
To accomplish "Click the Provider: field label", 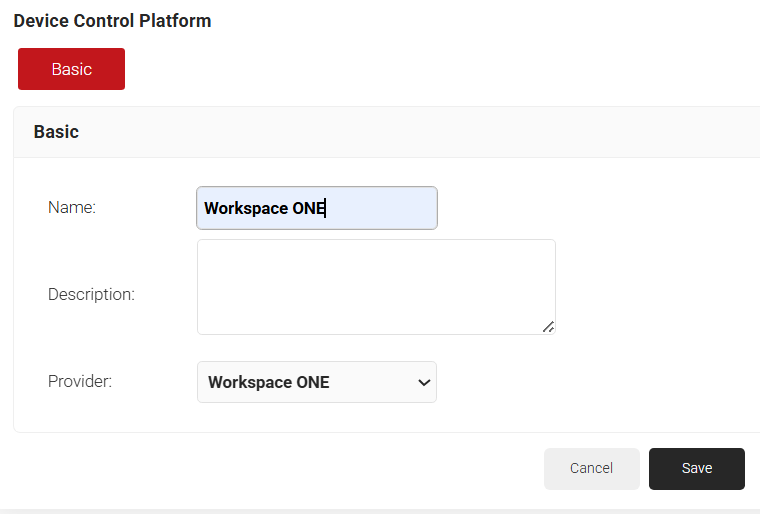I will (80, 382).
